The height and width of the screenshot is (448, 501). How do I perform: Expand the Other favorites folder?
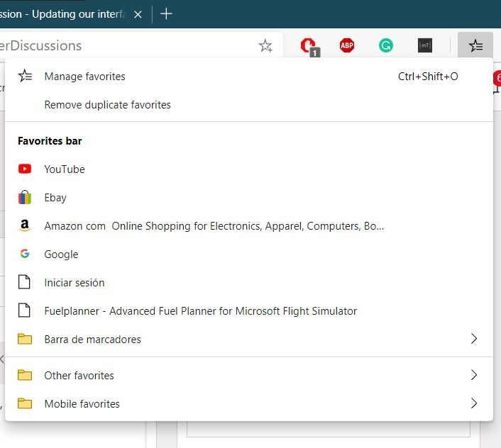coord(249,376)
